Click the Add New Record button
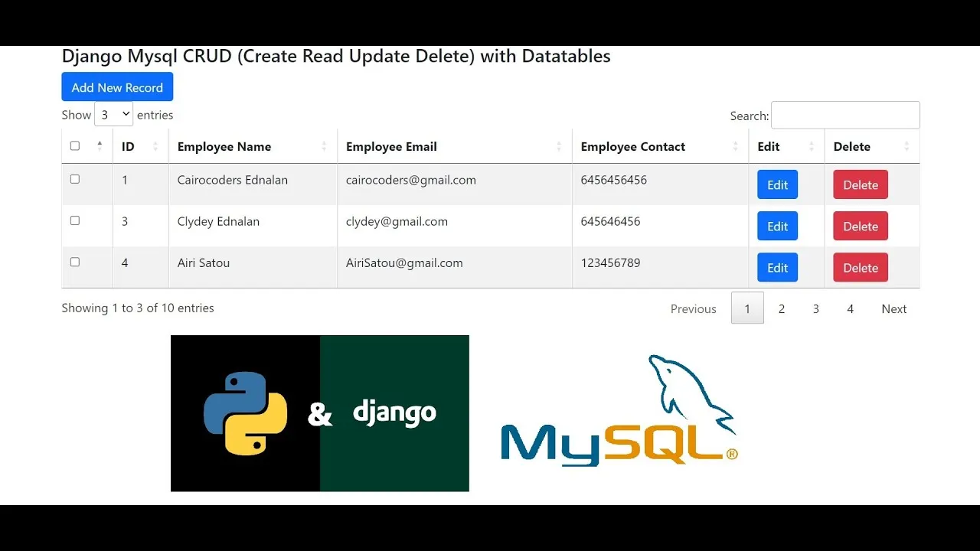This screenshot has height=551, width=980. [117, 86]
